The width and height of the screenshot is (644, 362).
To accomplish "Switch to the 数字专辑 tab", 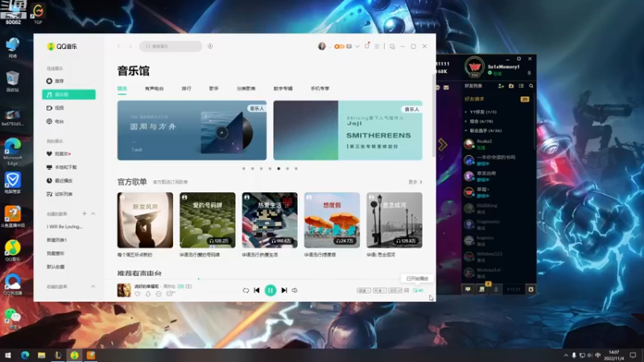I will point(283,88).
